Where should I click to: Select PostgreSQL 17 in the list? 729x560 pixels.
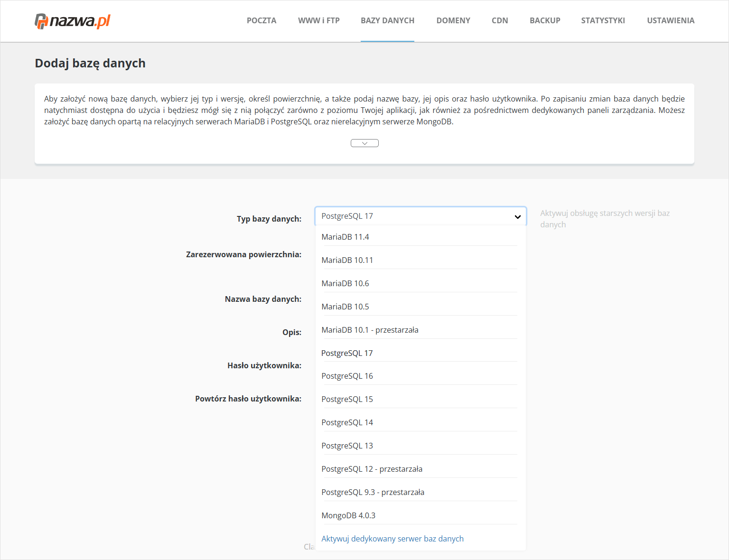(420, 353)
